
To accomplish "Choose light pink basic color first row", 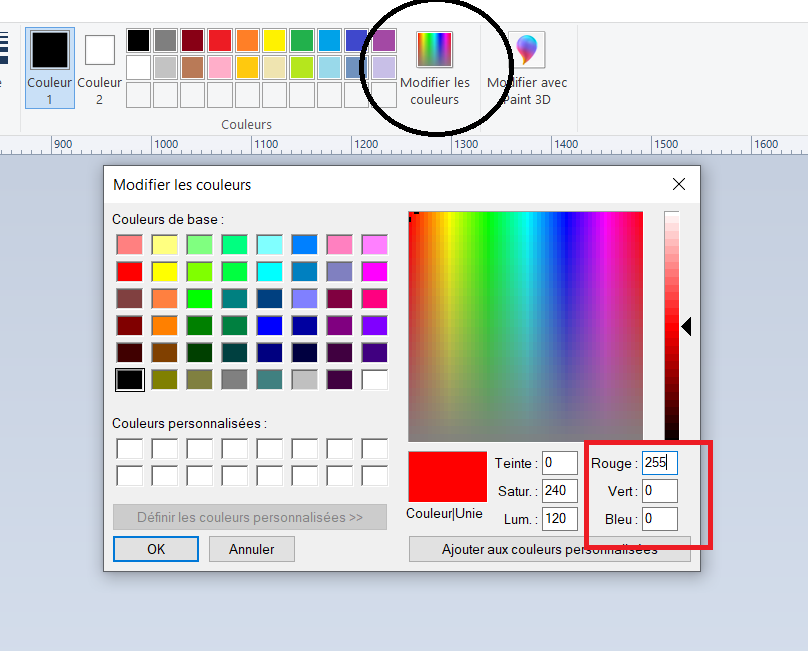I will tap(129, 245).
